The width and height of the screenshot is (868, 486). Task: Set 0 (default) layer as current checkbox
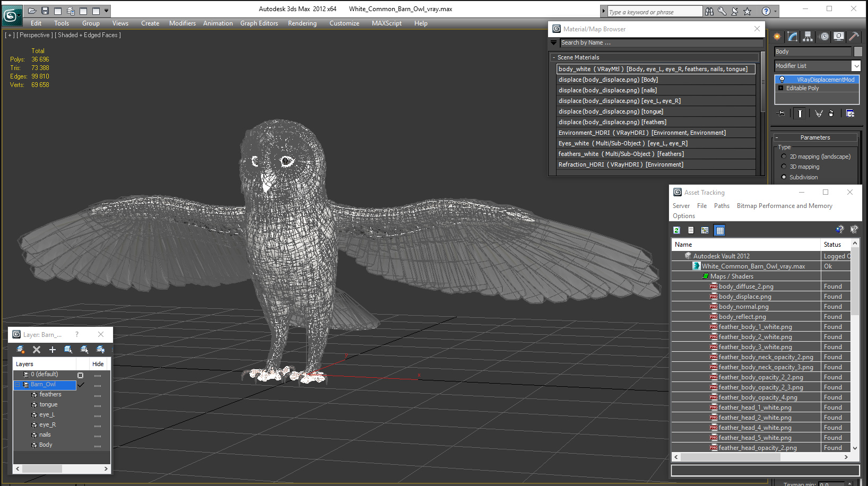point(81,375)
